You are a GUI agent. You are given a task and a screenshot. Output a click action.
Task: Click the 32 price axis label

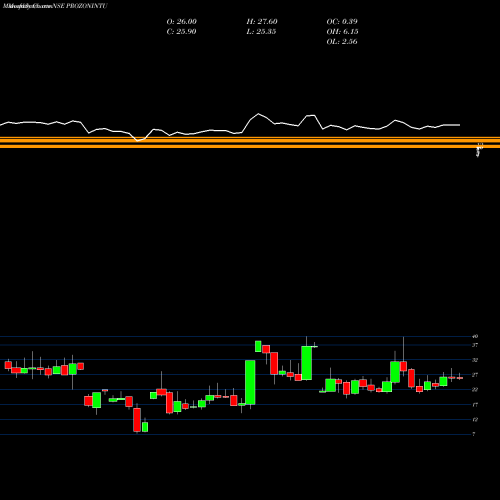[x=475, y=360]
